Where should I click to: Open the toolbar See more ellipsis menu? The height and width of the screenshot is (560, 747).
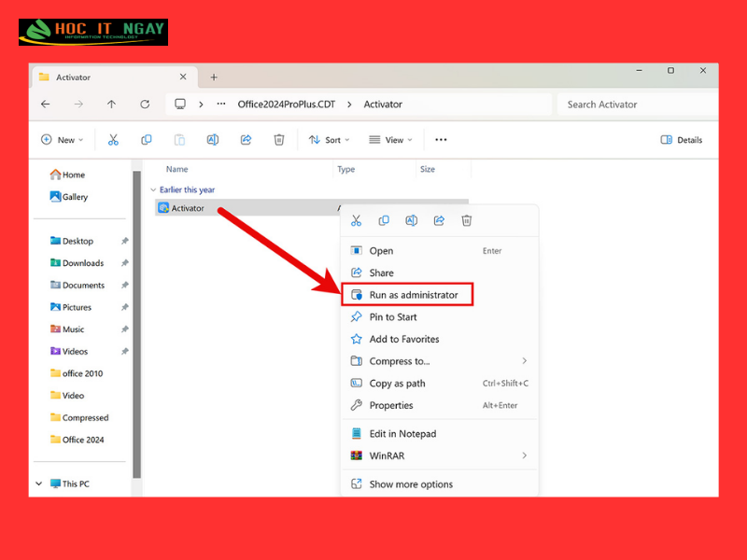441,139
